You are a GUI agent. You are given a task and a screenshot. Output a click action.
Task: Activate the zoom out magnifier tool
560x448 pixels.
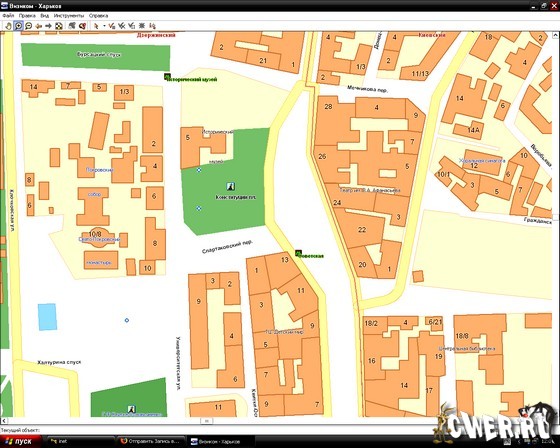pos(29,26)
